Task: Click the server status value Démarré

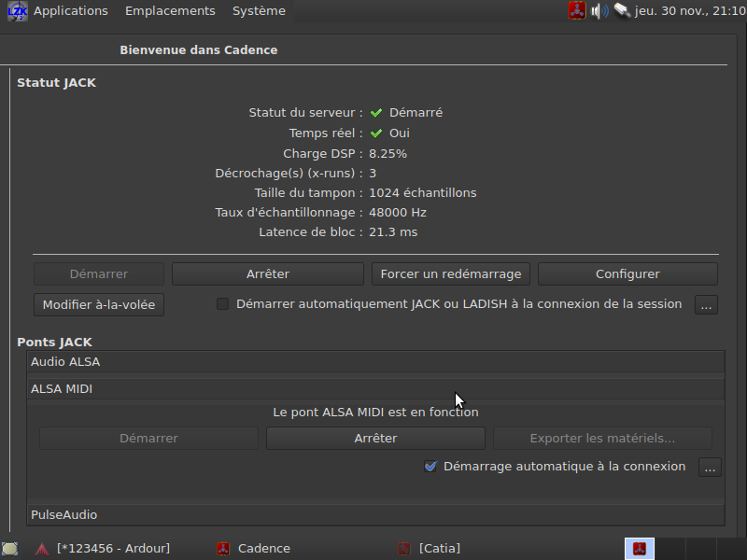Action: click(x=416, y=113)
